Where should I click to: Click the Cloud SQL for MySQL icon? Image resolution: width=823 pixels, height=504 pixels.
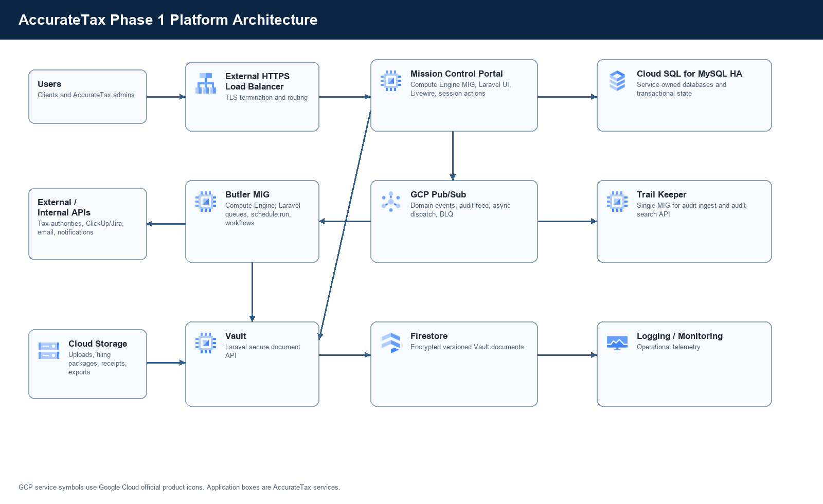point(617,81)
